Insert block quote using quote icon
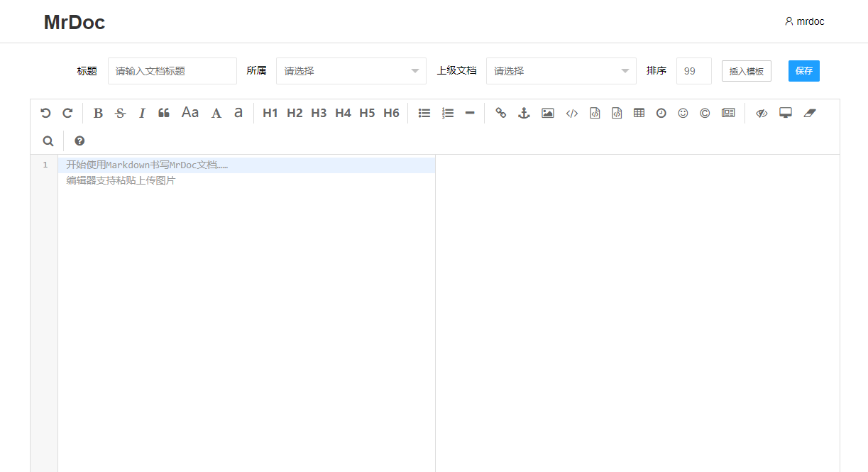The height and width of the screenshot is (472, 868). 164,113
